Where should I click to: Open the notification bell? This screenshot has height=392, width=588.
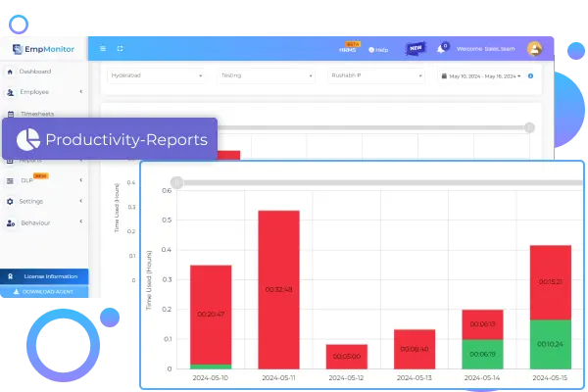click(442, 48)
